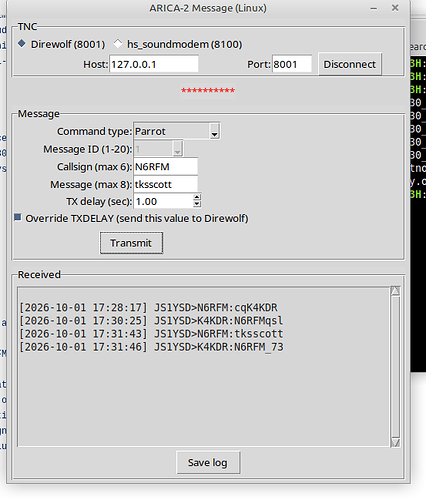Toggle Override TXDELAY checkbox

click(x=18, y=218)
